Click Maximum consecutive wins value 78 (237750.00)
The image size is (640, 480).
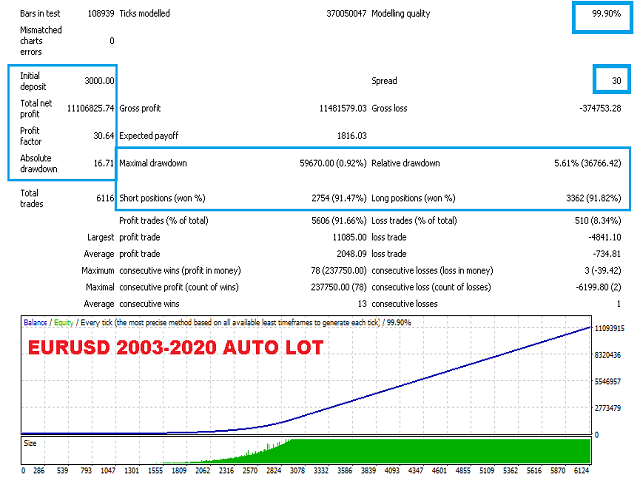(338, 271)
